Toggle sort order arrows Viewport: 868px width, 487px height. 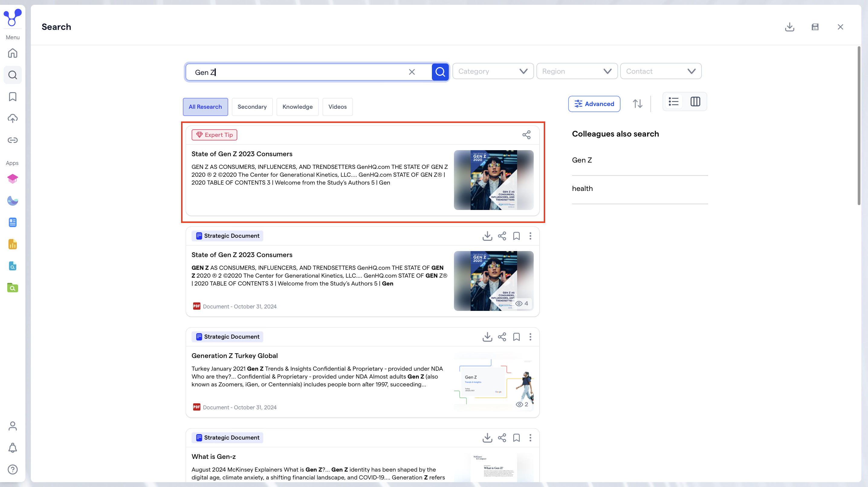coord(637,104)
